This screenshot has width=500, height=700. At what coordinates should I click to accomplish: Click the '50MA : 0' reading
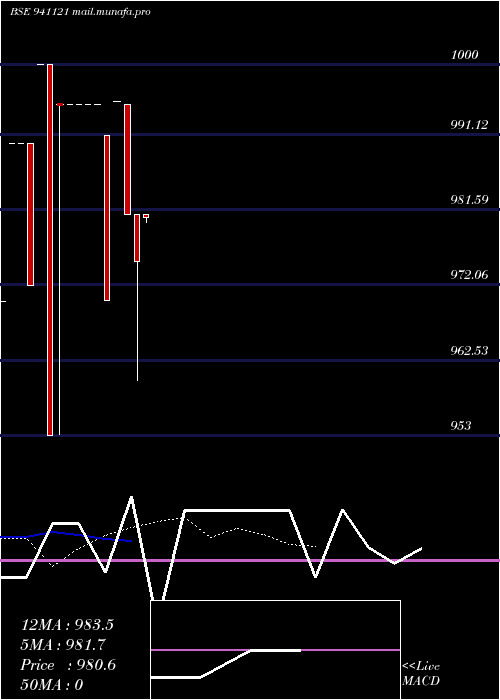(52, 685)
